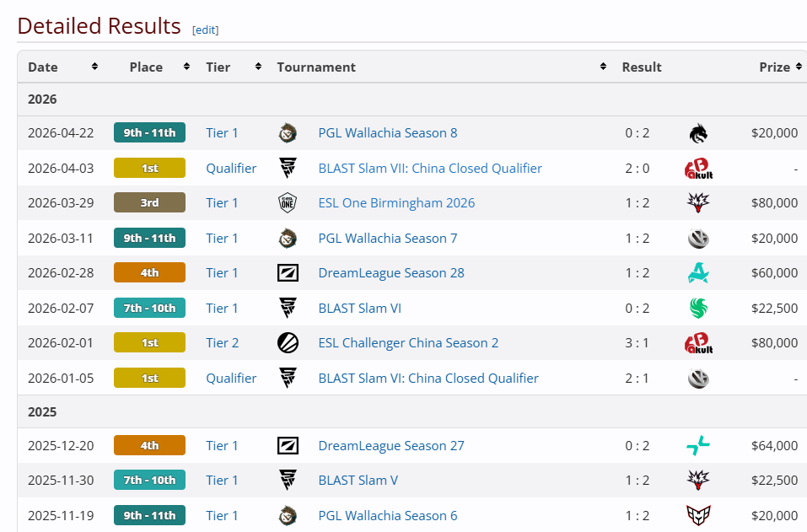The height and width of the screenshot is (532, 807).
Task: Click the opponent logo in the BLAST Slam VI: China Closed Qualifier row
Action: pos(698,379)
